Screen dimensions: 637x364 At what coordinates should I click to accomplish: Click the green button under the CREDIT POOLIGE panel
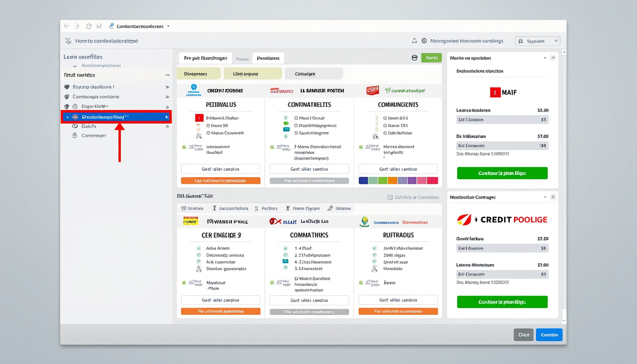coord(502,302)
